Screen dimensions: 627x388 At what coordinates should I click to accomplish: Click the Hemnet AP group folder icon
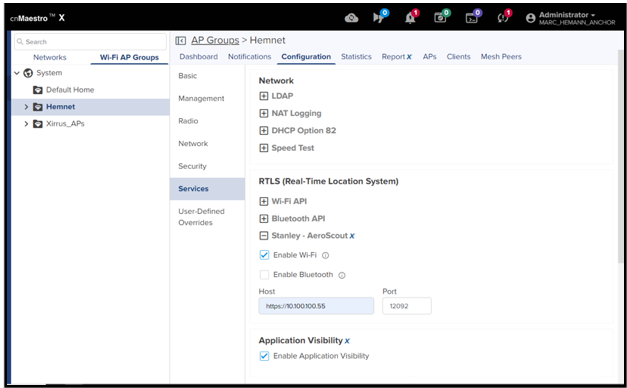38,107
